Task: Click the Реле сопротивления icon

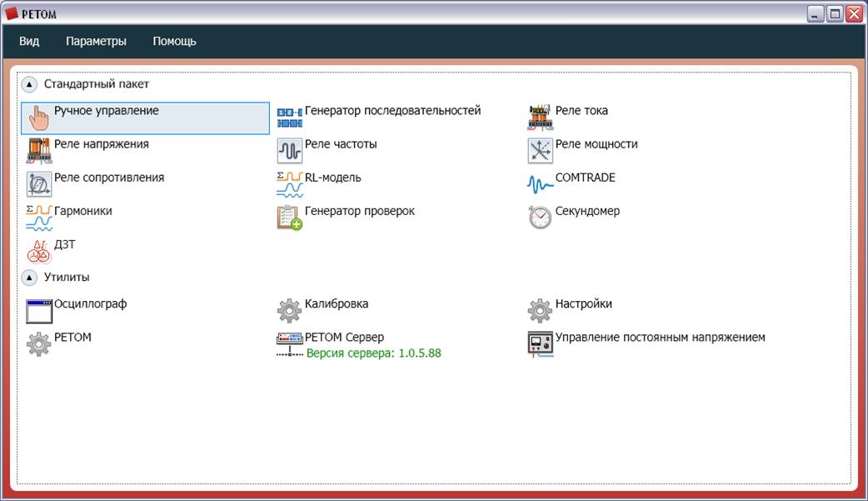Action: tap(39, 184)
